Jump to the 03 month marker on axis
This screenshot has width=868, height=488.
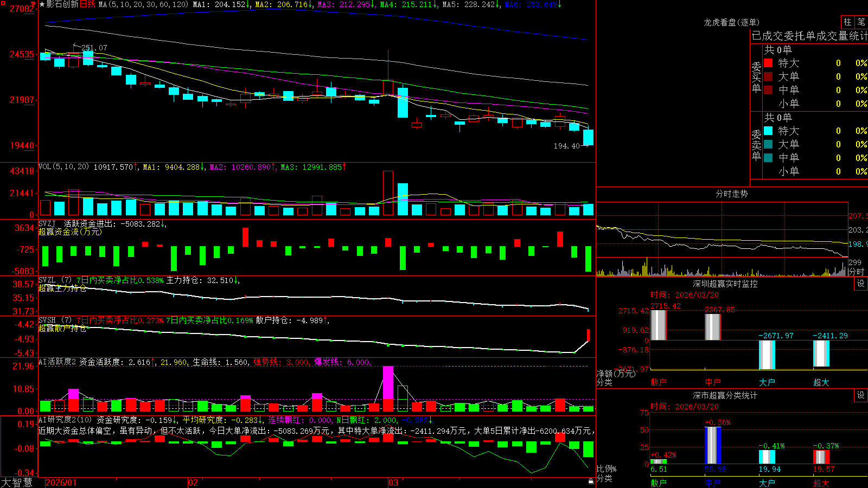pyautogui.click(x=393, y=483)
